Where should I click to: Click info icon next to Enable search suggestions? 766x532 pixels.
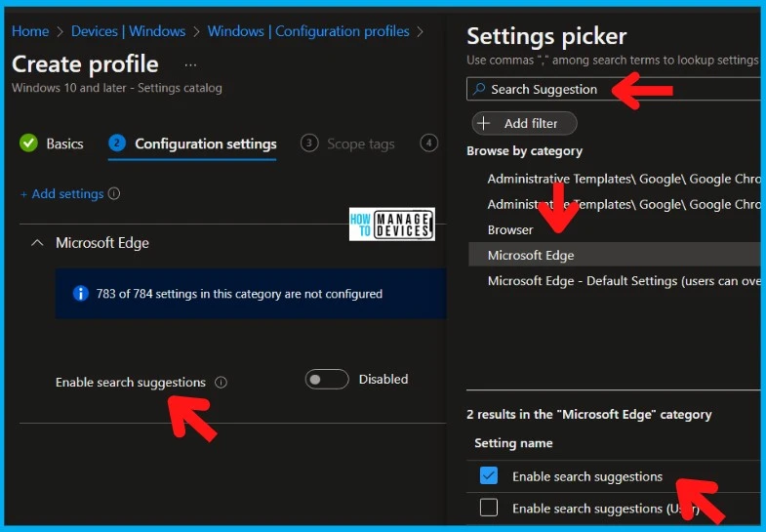(221, 383)
